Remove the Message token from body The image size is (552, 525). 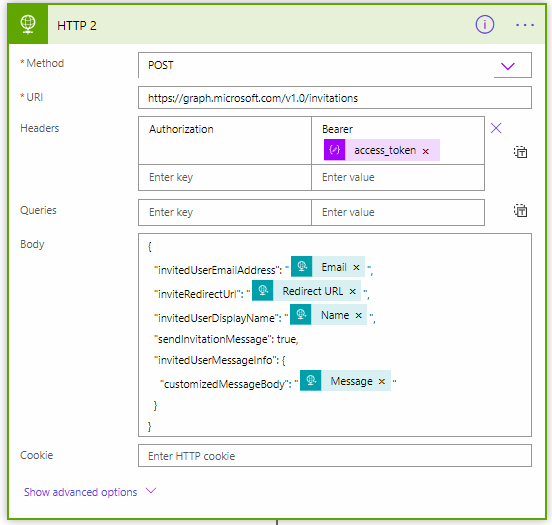[382, 382]
